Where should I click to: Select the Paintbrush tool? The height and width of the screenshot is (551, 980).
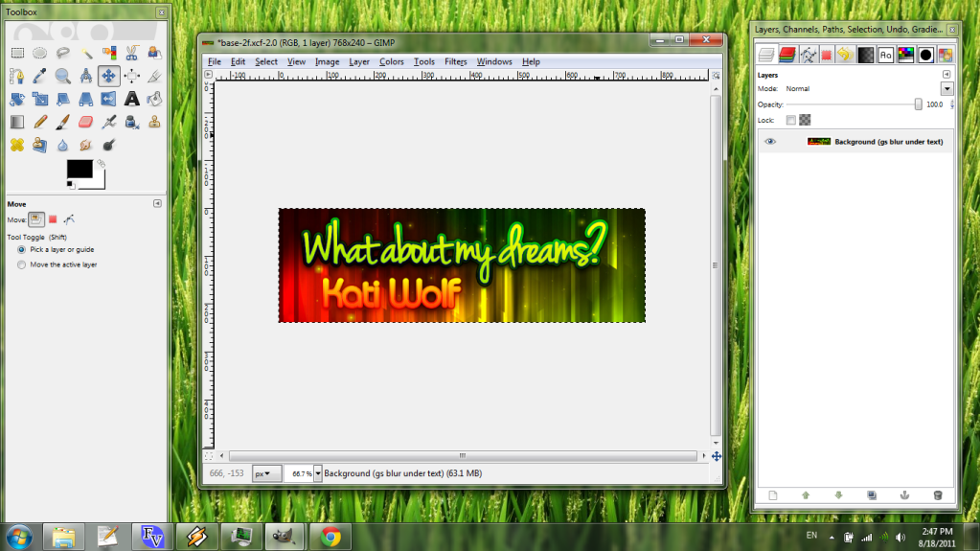[x=62, y=122]
